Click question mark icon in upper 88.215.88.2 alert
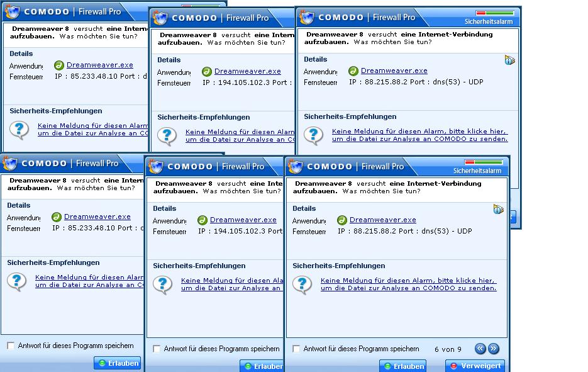Screen dimensions: 588x372 [x=314, y=135]
